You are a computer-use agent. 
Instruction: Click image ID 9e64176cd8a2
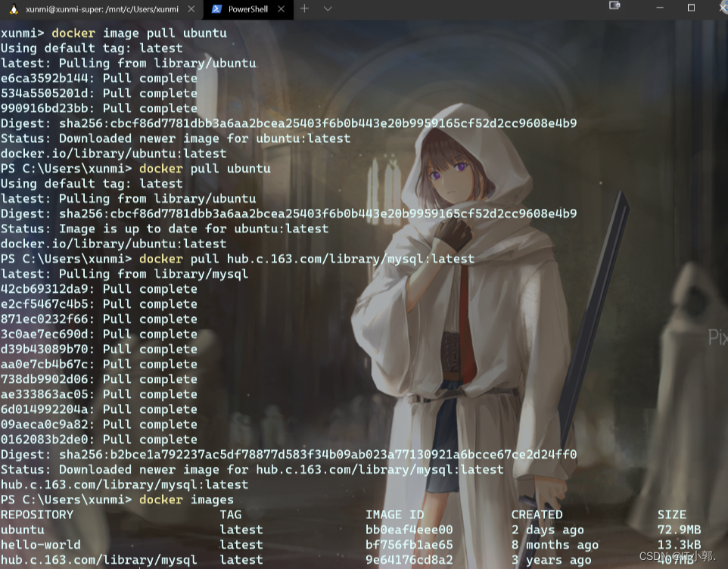pyautogui.click(x=409, y=560)
